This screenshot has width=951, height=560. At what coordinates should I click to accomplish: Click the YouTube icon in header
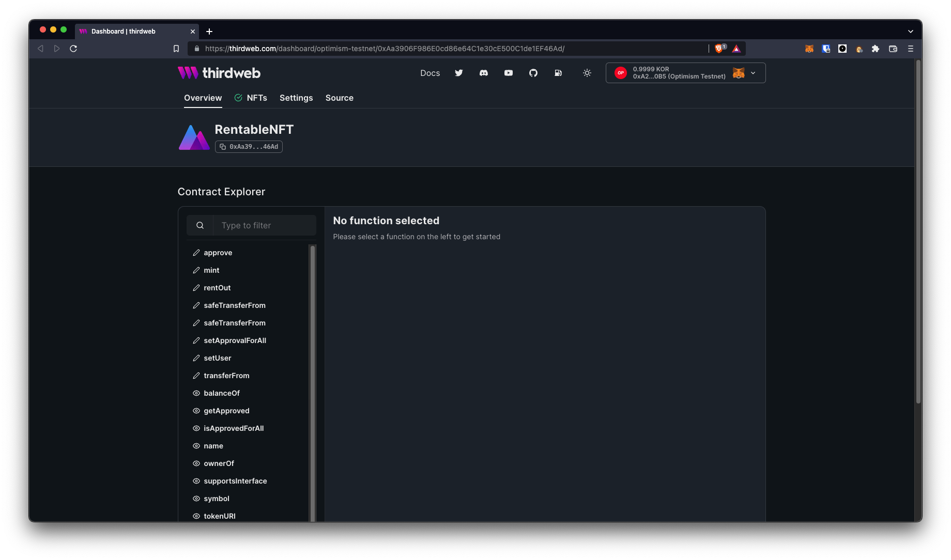[x=509, y=73]
